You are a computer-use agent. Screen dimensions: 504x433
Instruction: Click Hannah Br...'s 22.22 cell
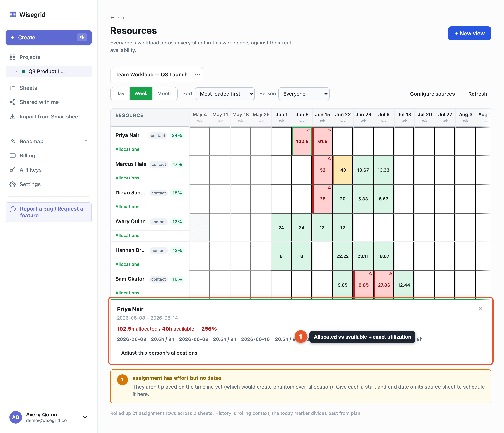tap(343, 256)
